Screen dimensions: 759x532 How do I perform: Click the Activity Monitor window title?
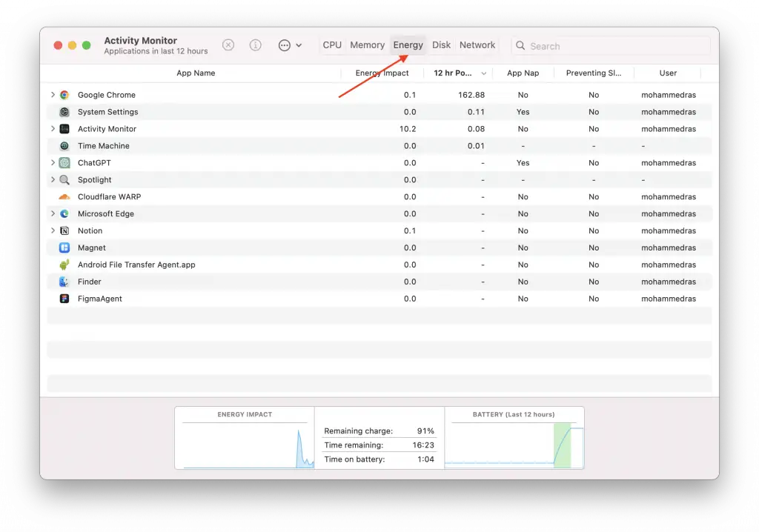(140, 41)
